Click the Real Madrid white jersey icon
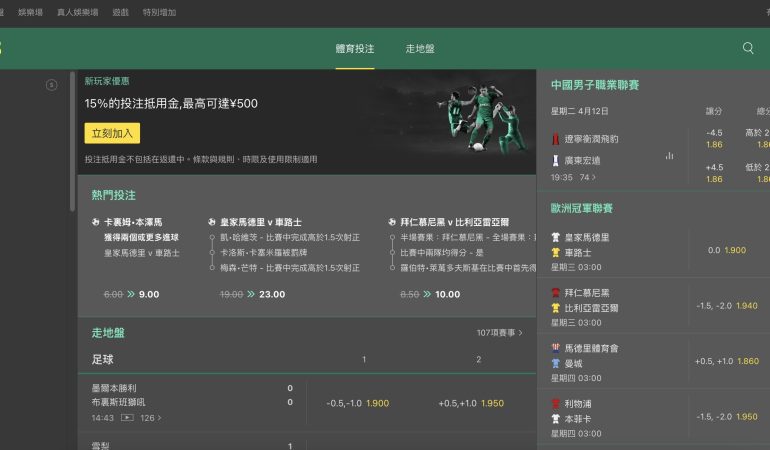 point(556,238)
